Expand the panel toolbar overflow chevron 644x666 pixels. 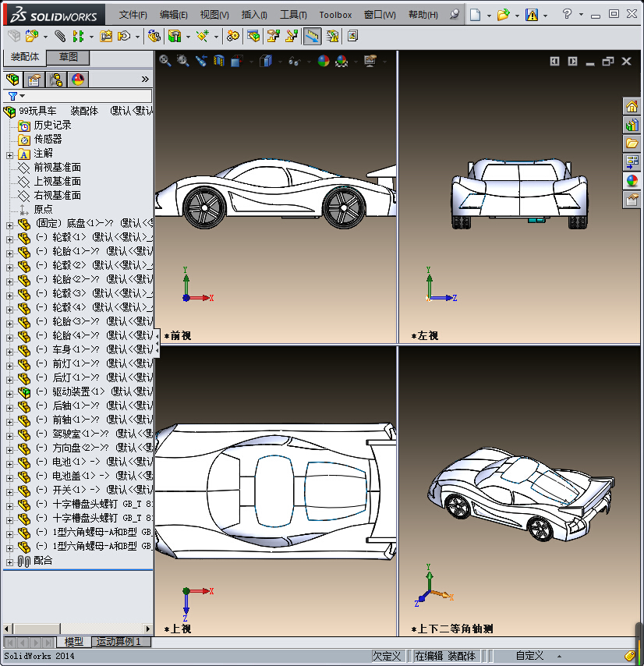[145, 79]
